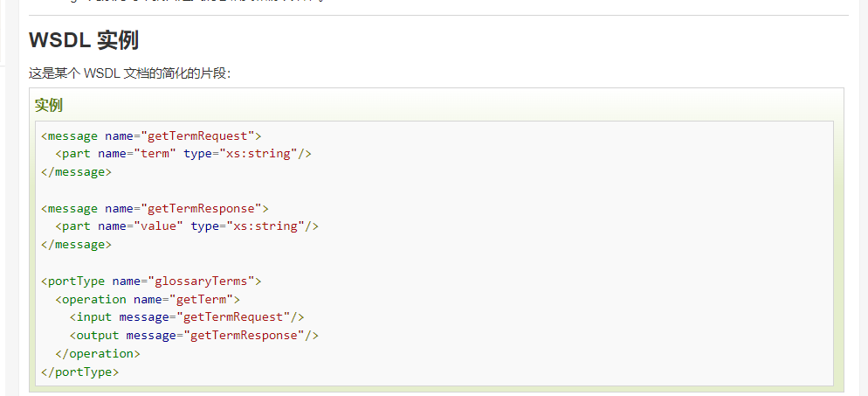Click the part name="term" line
The height and width of the screenshot is (396, 868).
(x=183, y=154)
